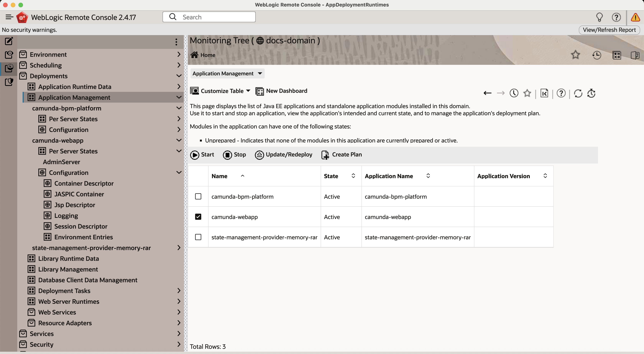The height and width of the screenshot is (354, 644).
Task: Click the auto-reload interval icon
Action: click(x=591, y=93)
